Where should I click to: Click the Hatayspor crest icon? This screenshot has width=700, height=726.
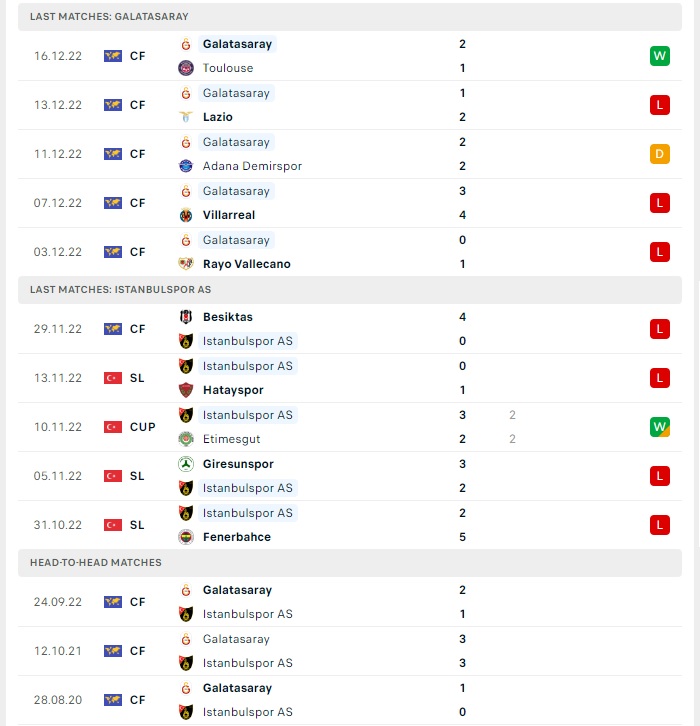pos(186,390)
